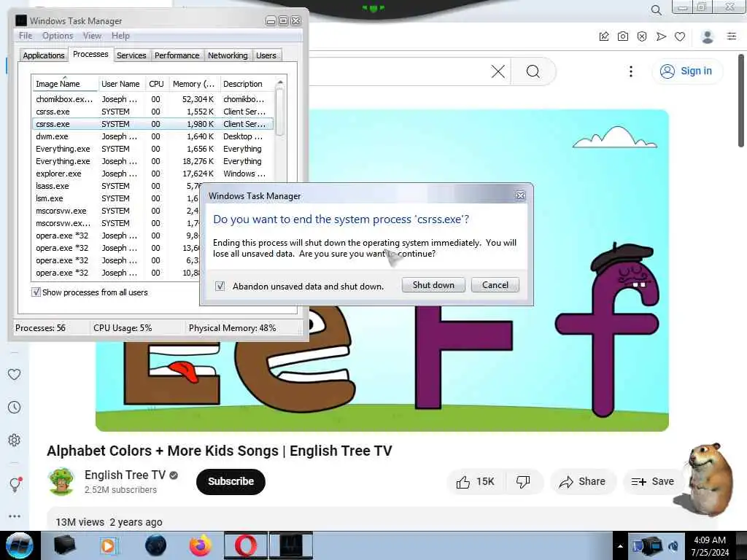Select the chomikbox.exe process row
This screenshot has width=747, height=560.
click(152, 99)
